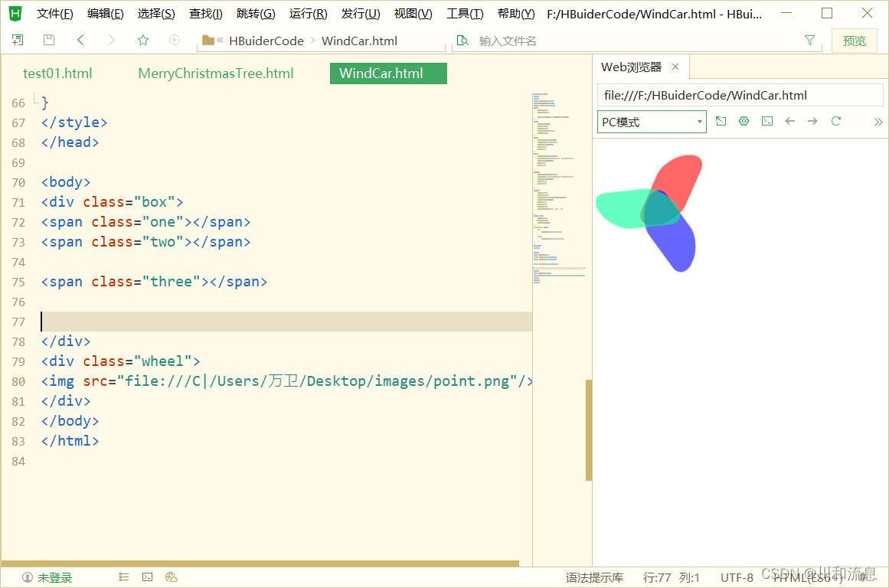
Task: Go forward with the right chevron icon
Action: (111, 40)
